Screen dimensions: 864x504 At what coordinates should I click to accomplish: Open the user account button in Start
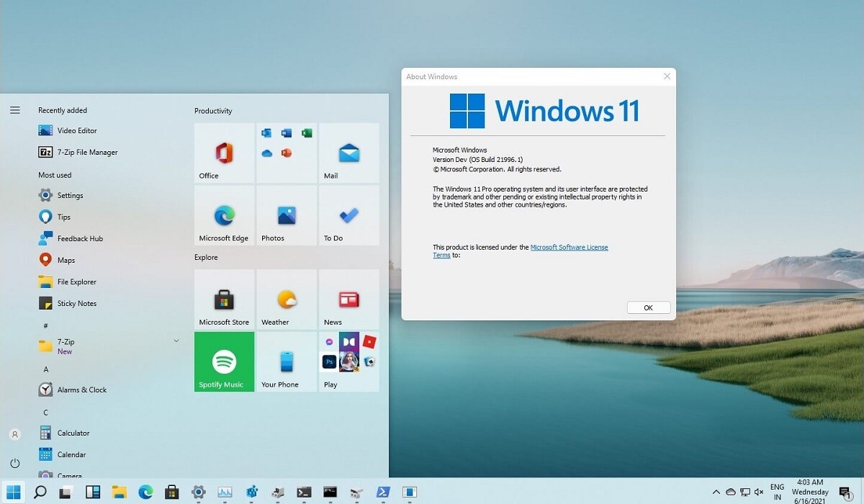point(14,435)
